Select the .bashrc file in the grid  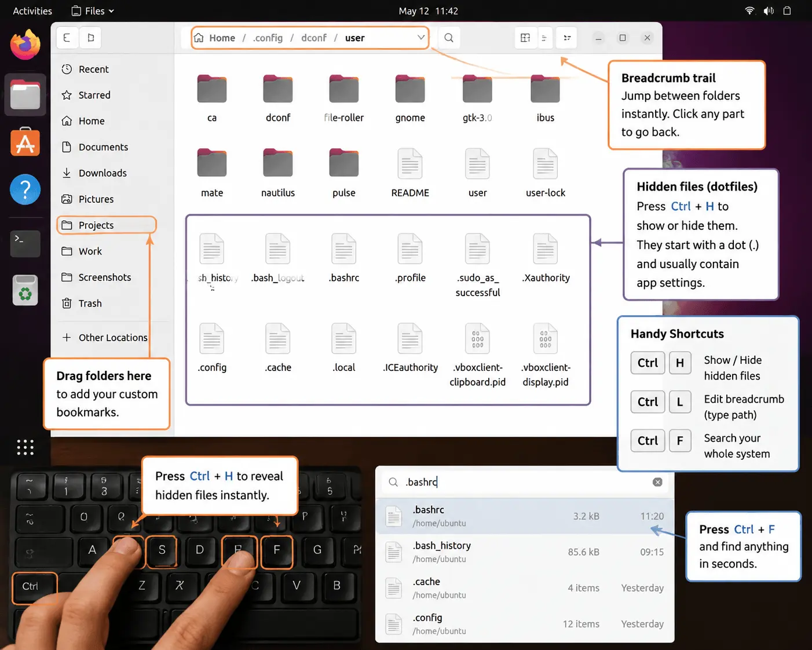click(344, 258)
